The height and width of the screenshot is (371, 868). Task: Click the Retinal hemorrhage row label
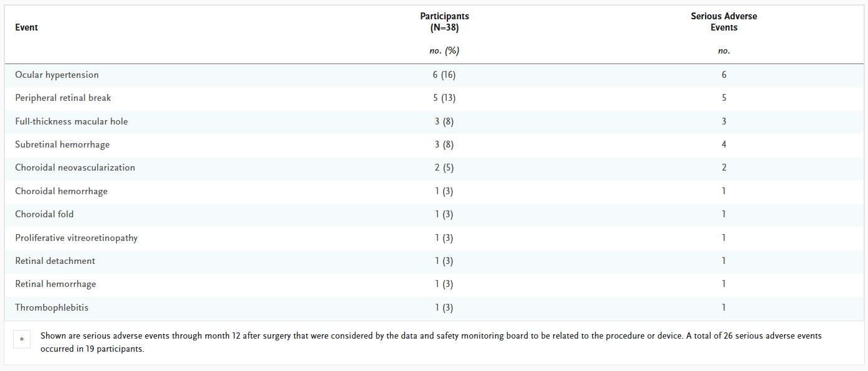click(x=55, y=284)
